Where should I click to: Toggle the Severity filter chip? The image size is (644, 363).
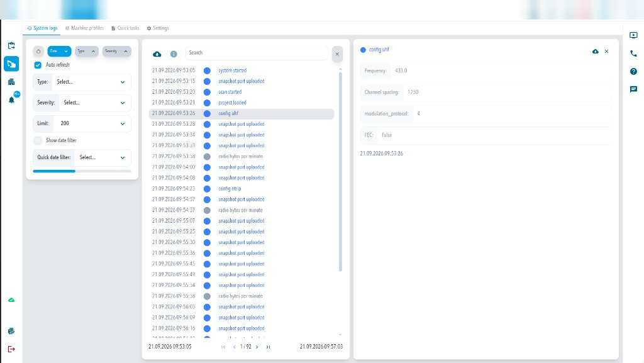coord(116,52)
